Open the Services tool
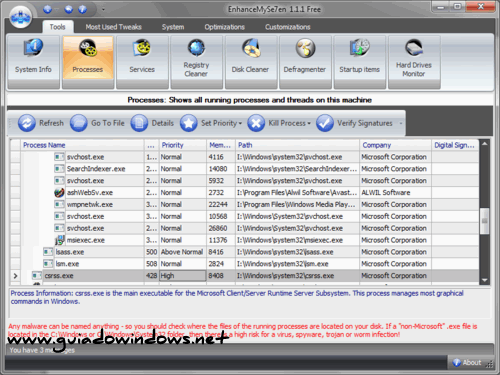Viewport: 500px width, 375px height. pos(142,62)
